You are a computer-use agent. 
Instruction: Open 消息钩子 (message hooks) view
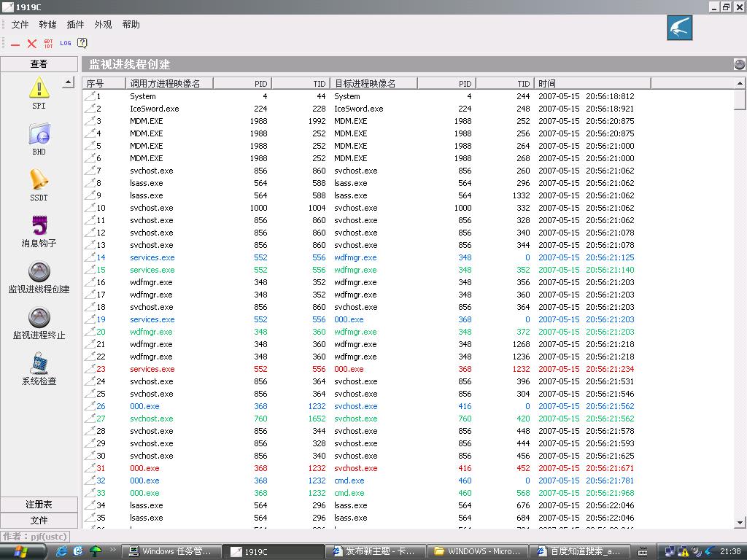pyautogui.click(x=39, y=227)
